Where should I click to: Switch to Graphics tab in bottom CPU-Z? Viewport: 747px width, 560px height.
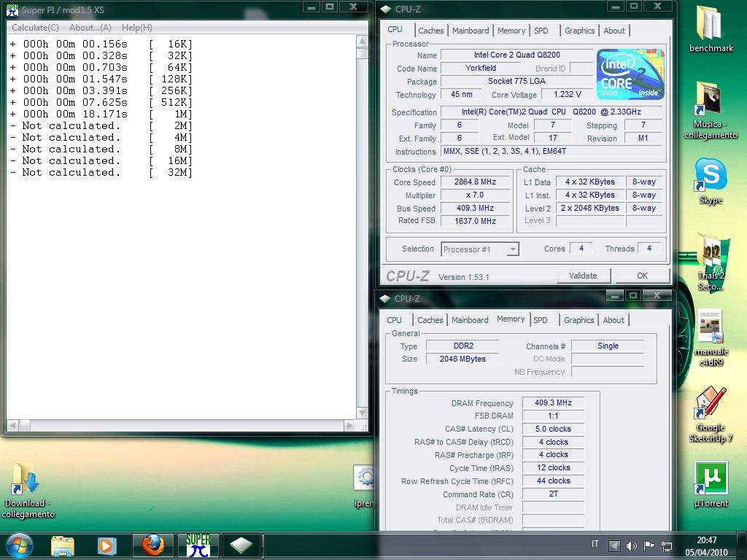(578, 320)
